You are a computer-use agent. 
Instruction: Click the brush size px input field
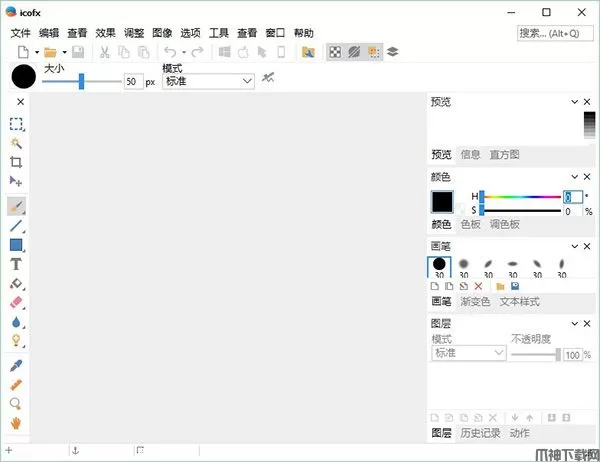pyautogui.click(x=132, y=82)
